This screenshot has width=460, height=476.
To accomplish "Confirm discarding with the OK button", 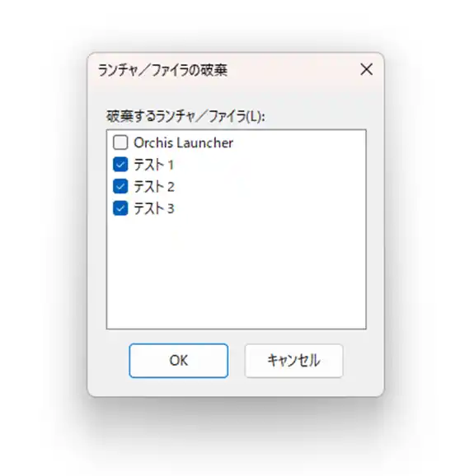I will [x=179, y=361].
